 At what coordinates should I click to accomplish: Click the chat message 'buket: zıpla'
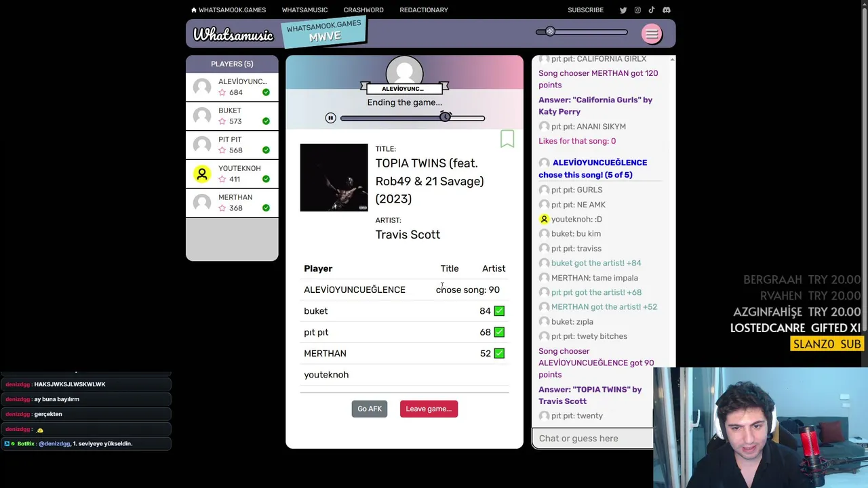pos(572,322)
